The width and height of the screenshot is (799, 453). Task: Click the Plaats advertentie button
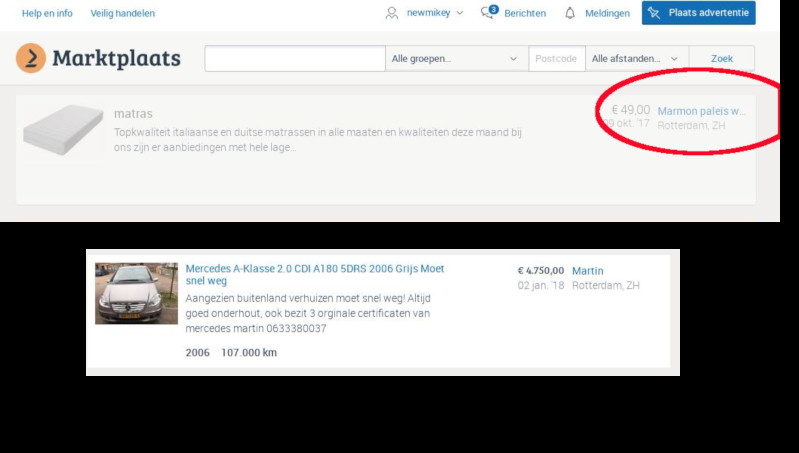[698, 13]
